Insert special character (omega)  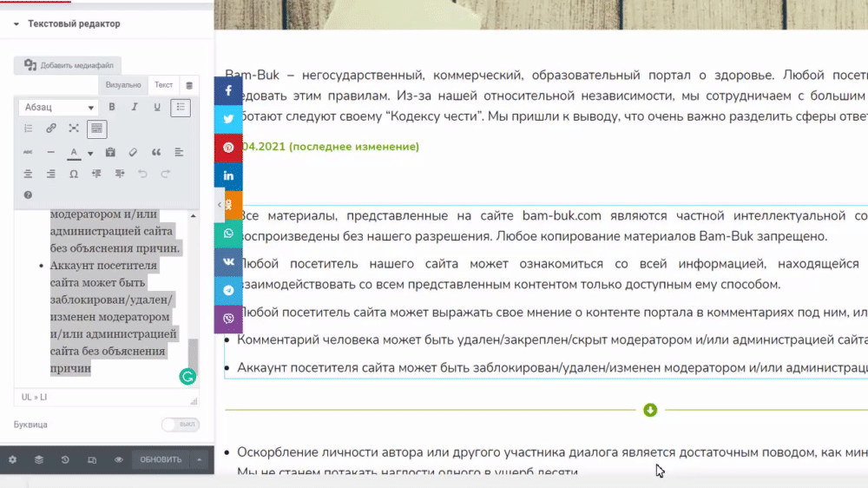click(x=74, y=174)
